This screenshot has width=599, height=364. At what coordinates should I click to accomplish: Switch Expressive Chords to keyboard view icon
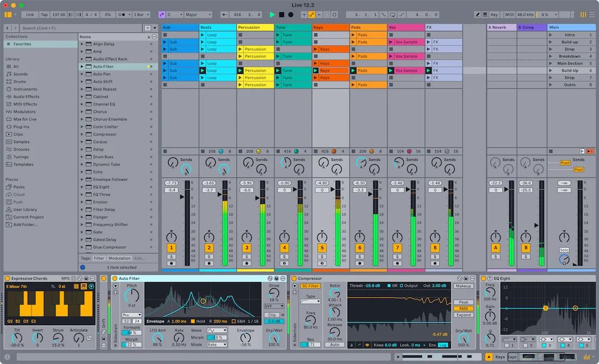coord(84,286)
